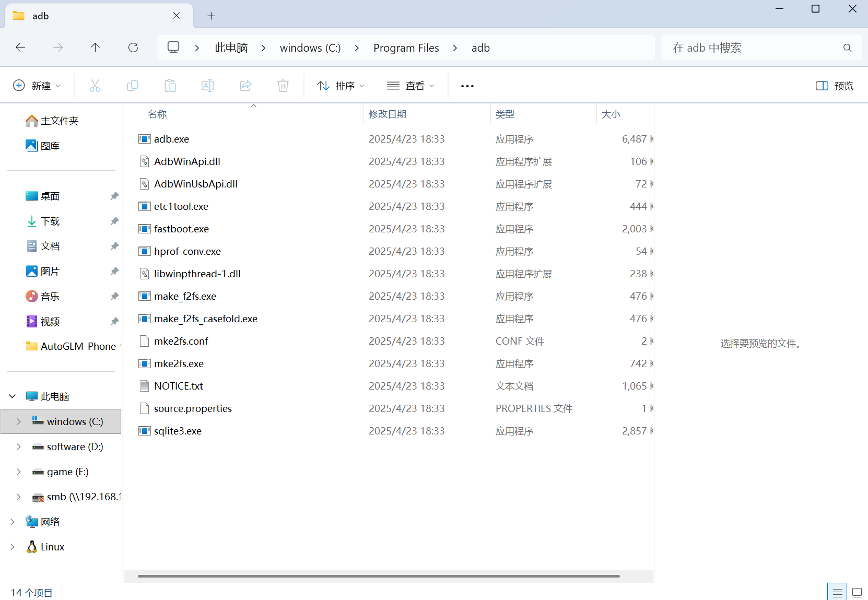Expand chevron after Program Files breadcrumb
This screenshot has width=868, height=600.
click(455, 48)
